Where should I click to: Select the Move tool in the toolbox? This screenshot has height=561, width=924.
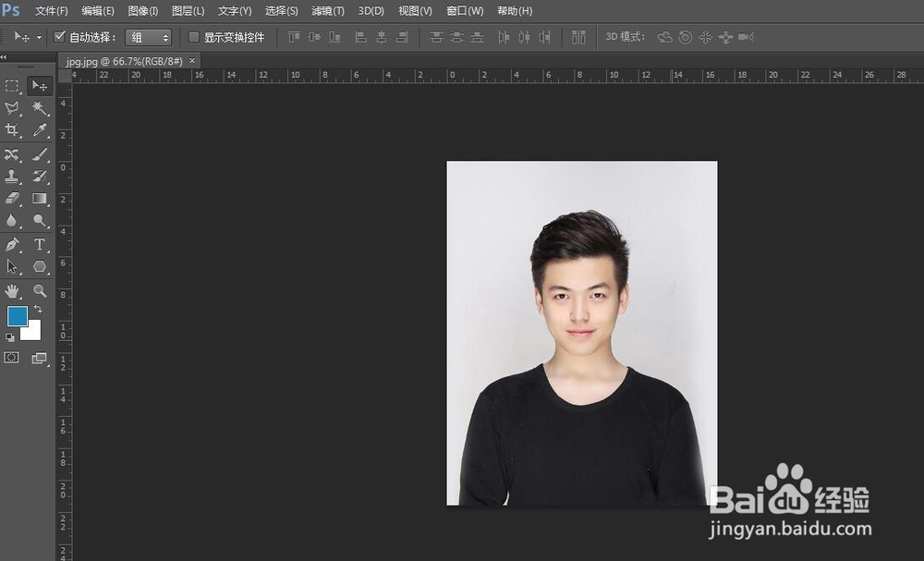click(x=40, y=86)
